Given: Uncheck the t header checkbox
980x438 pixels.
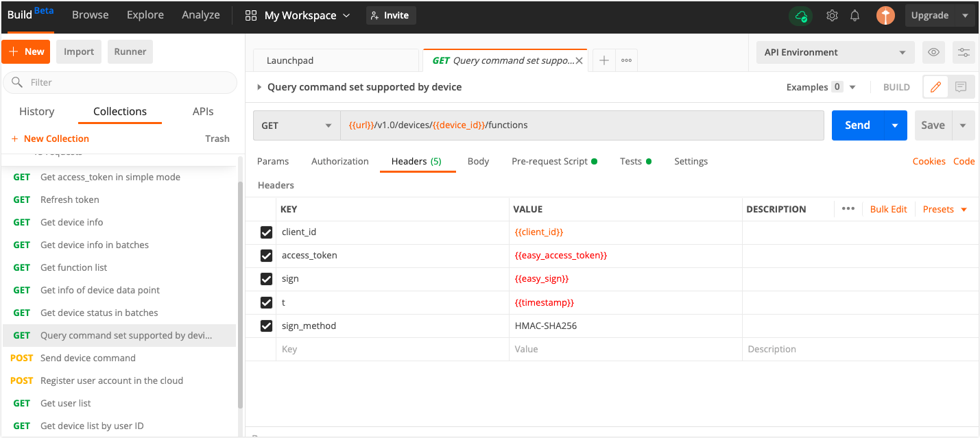Looking at the screenshot, I should coord(267,302).
